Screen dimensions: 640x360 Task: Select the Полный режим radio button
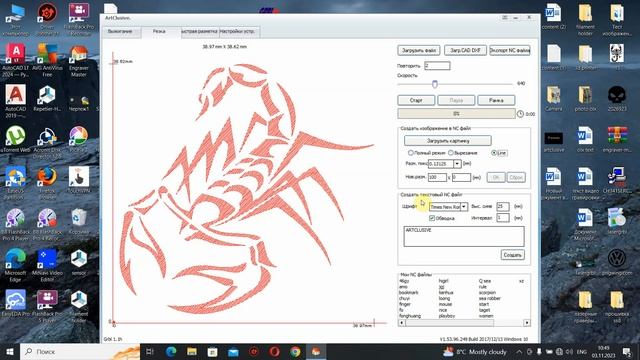pyautogui.click(x=411, y=153)
